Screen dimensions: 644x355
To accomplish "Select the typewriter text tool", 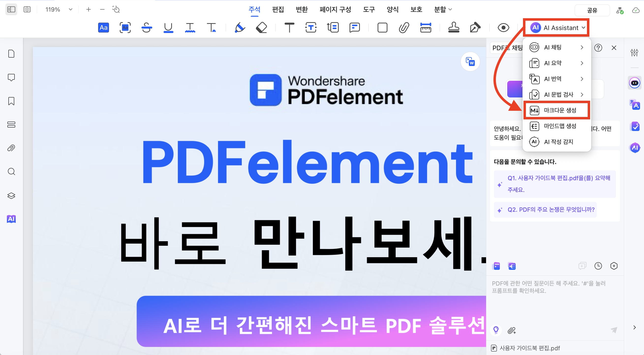I will (289, 28).
